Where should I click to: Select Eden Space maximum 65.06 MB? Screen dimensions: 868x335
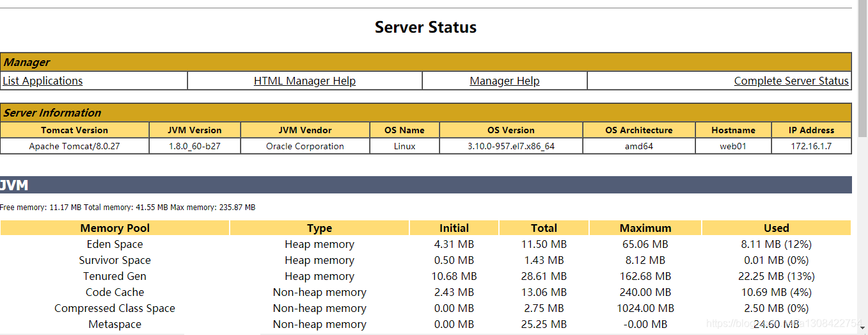[x=645, y=244]
